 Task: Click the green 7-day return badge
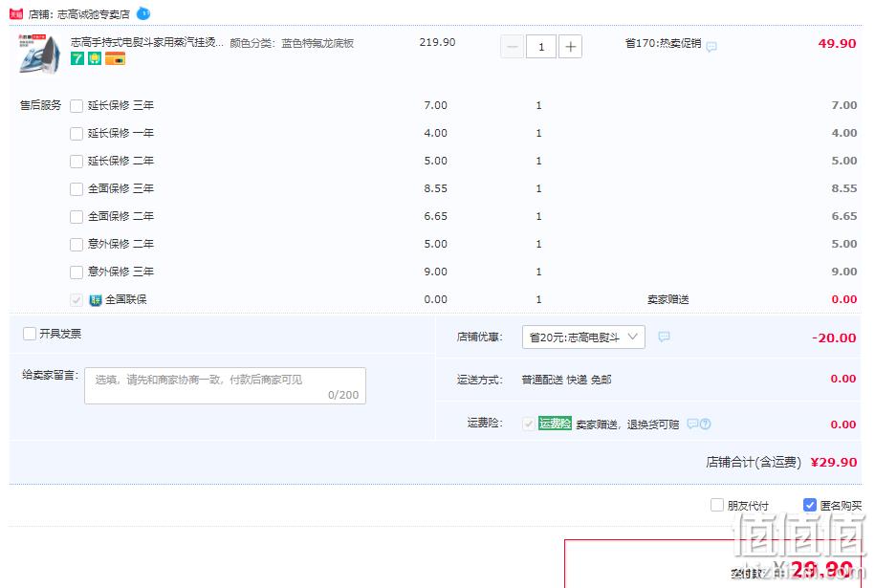(77, 58)
